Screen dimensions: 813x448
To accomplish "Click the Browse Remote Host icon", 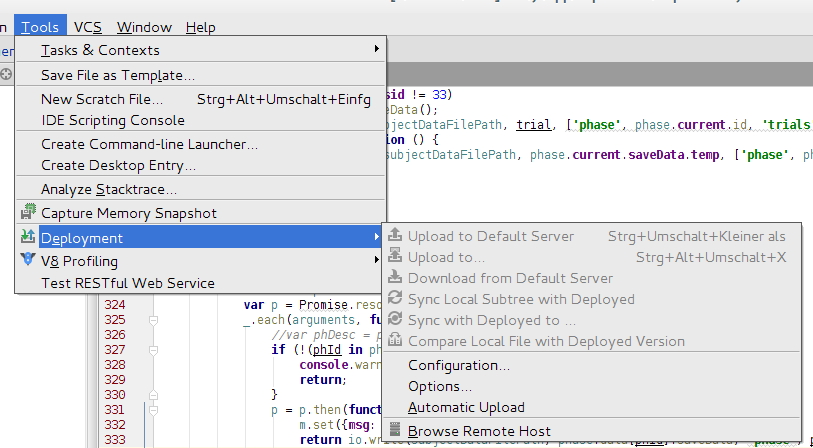I will pos(396,431).
